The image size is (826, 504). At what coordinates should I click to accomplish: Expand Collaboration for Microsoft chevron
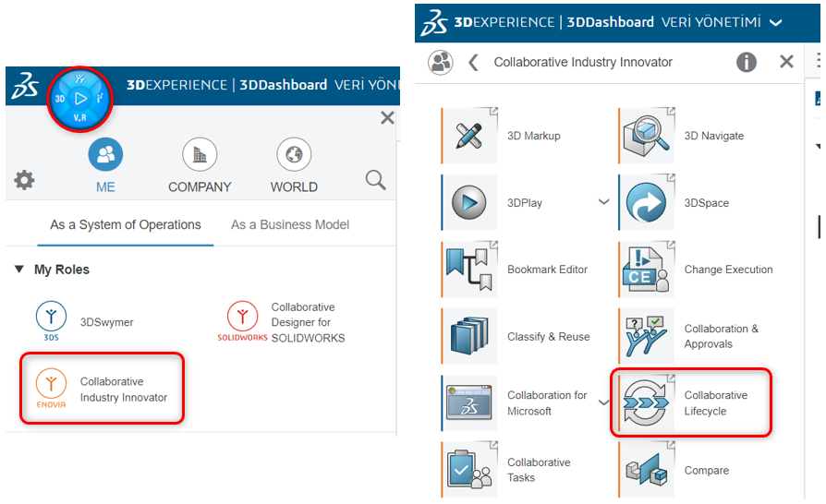(603, 402)
